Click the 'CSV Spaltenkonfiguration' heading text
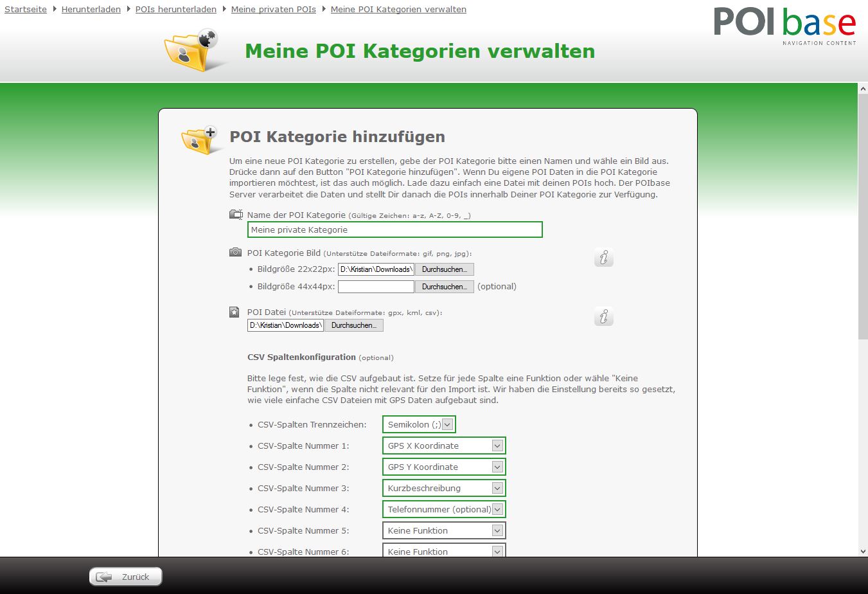 pyautogui.click(x=301, y=357)
